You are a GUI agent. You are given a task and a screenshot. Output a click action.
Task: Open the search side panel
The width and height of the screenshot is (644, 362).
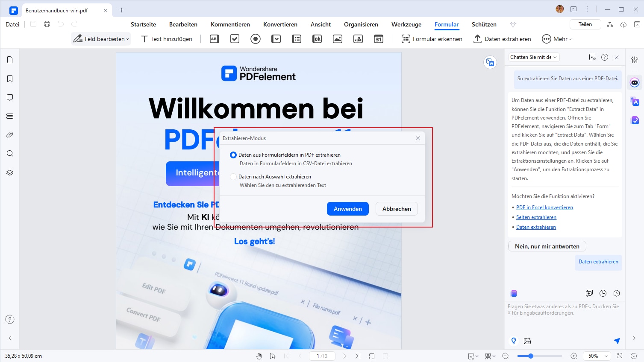[x=10, y=154]
